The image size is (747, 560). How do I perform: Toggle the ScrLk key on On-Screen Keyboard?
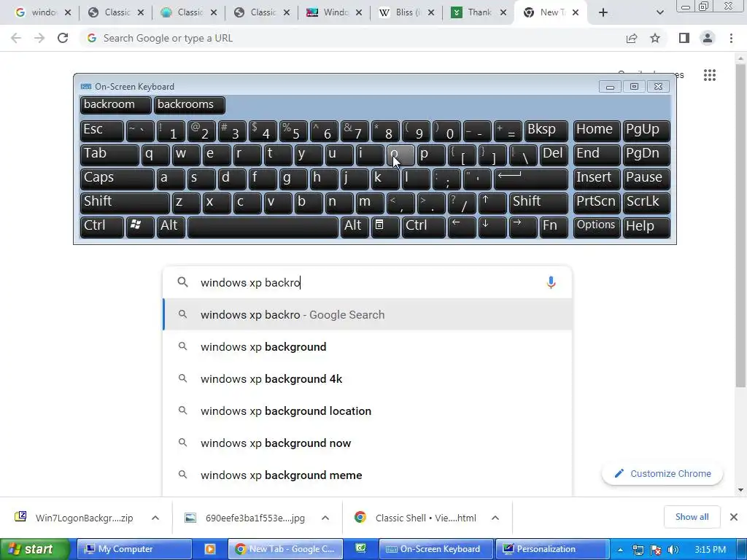(x=646, y=203)
